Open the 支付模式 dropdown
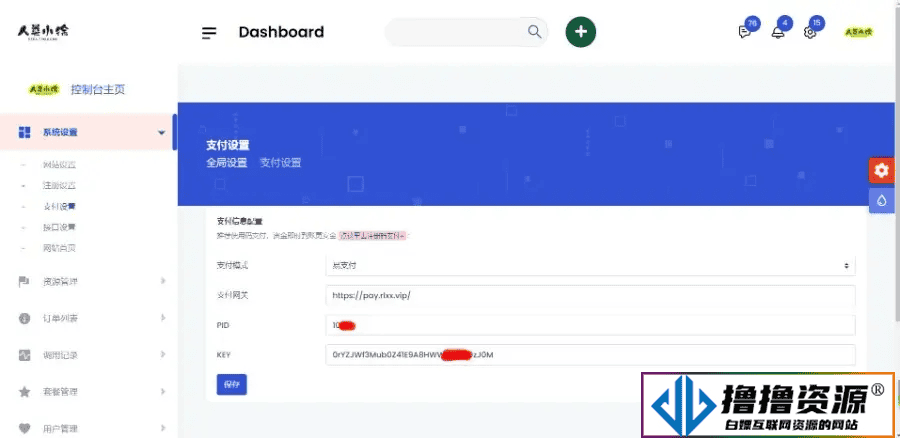Screen dimensions: 900x438 click(x=590, y=265)
